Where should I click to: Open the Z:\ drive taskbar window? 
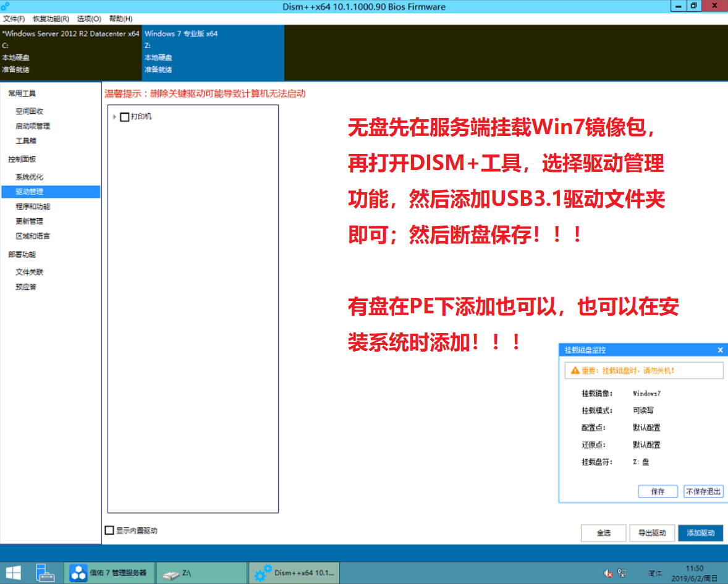pyautogui.click(x=202, y=573)
